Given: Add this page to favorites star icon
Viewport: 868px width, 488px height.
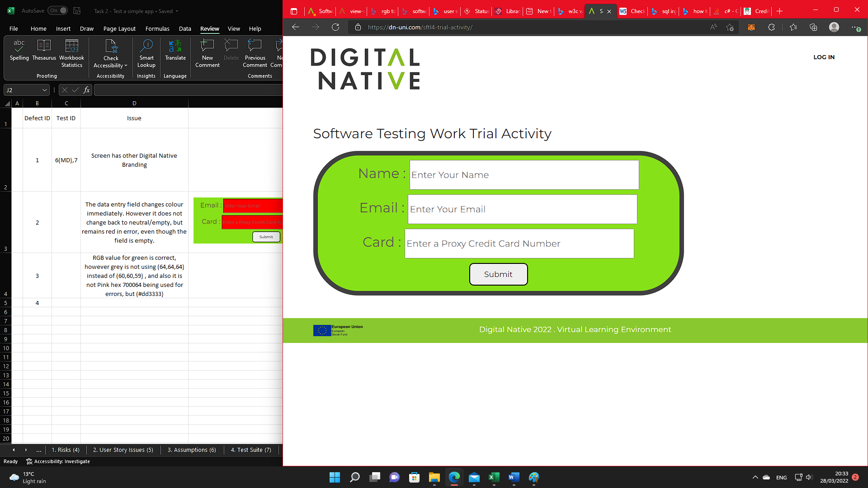Looking at the screenshot, I should click(730, 27).
